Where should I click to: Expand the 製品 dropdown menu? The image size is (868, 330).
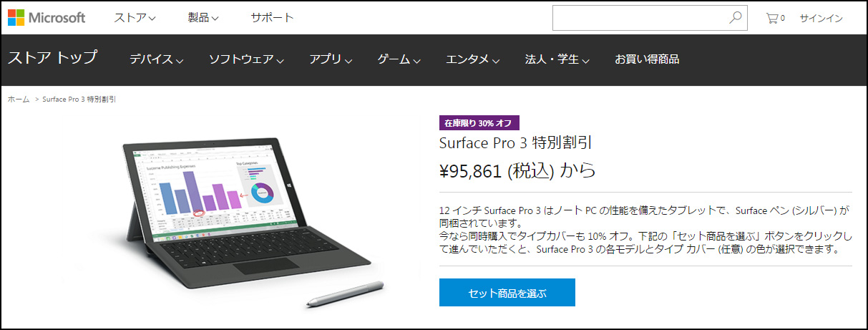204,18
